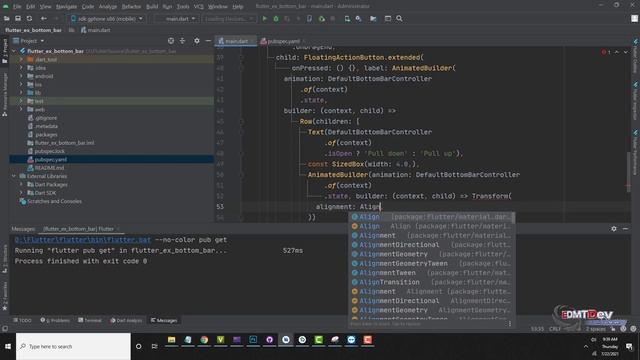Open the Build menu
640x360 pixels.
(x=152, y=7)
